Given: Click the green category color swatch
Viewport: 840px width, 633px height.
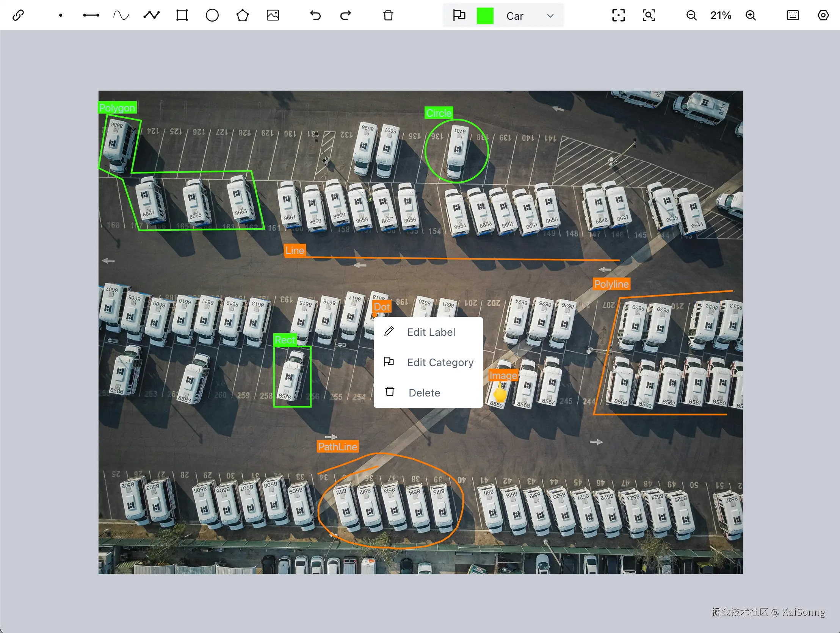Looking at the screenshot, I should point(485,16).
